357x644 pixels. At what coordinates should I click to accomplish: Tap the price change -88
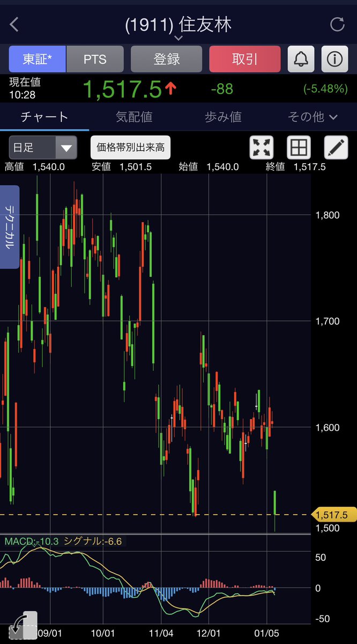point(222,89)
